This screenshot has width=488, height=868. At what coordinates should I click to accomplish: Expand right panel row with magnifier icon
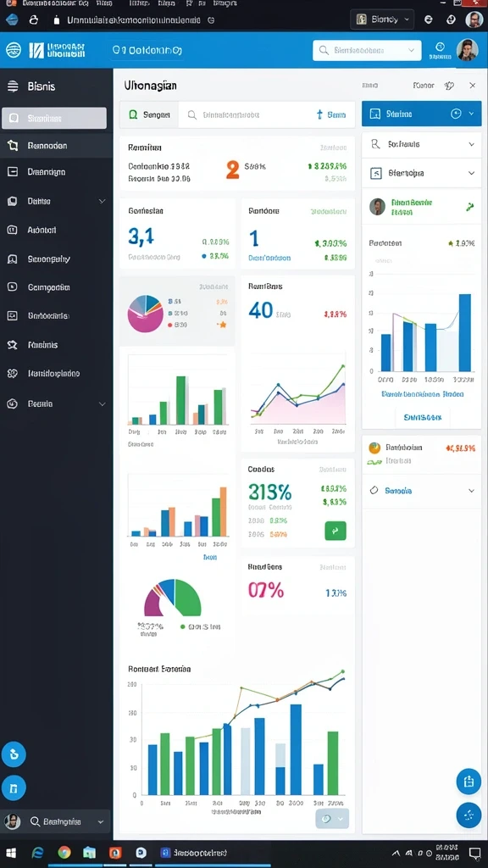tap(422, 144)
